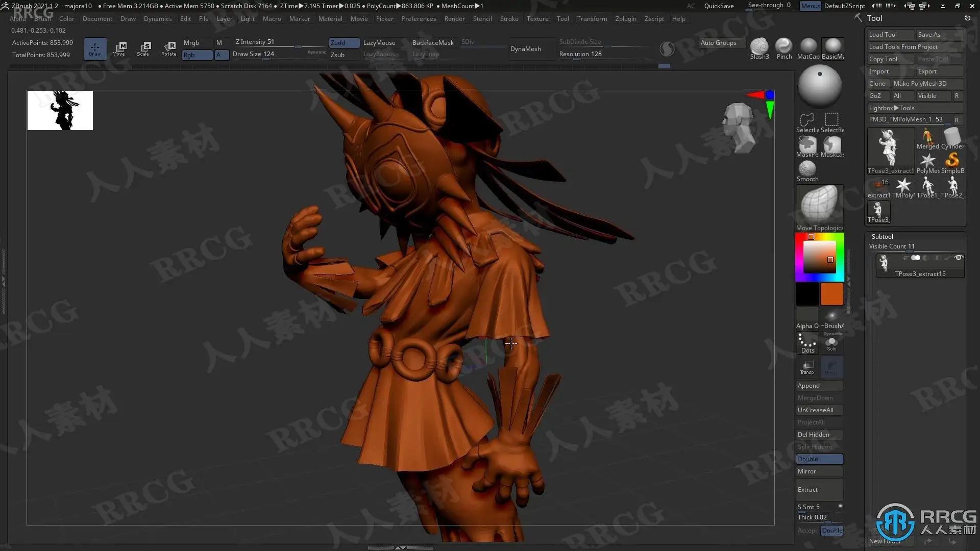Switch to Rotate mode
Viewport: 980px width, 551px height.
pos(168,48)
